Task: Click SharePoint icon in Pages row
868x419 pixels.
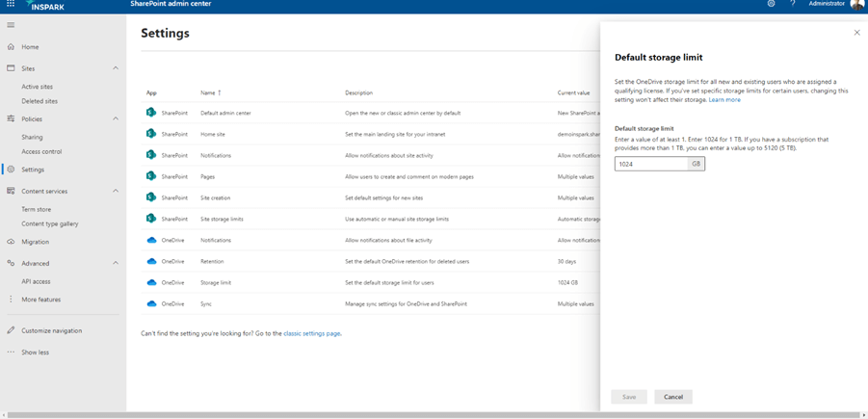Action: 150,176
